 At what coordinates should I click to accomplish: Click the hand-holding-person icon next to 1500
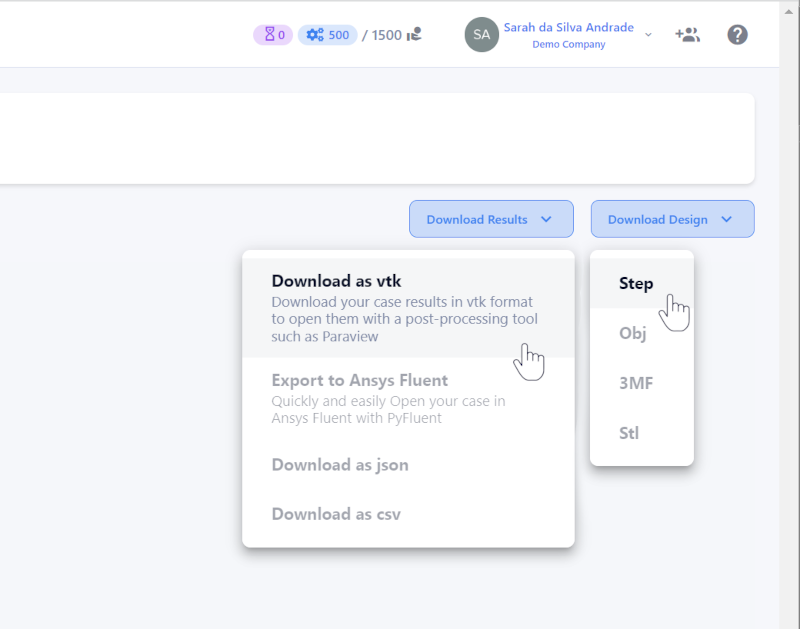tap(414, 34)
